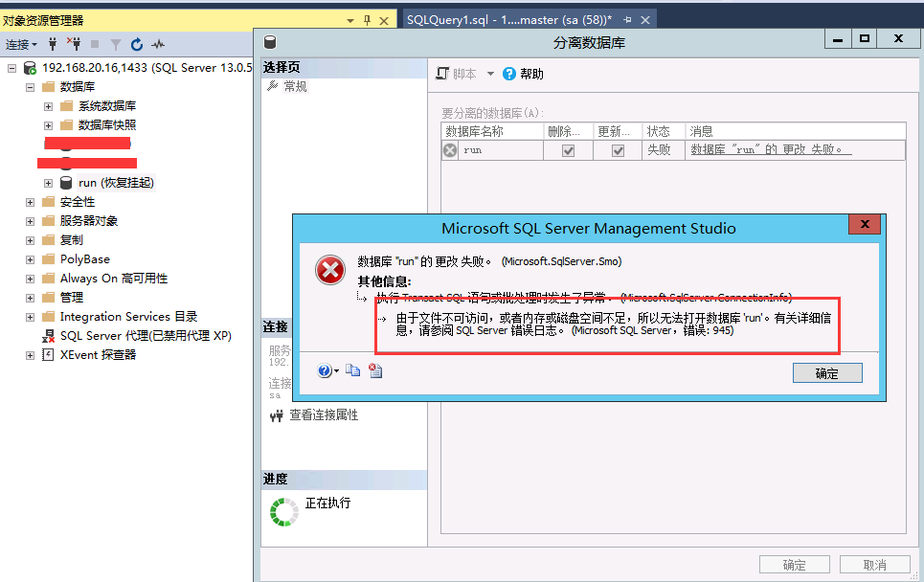The height and width of the screenshot is (582, 924).
Task: Click the 数据库名称 column header
Action: click(x=492, y=131)
